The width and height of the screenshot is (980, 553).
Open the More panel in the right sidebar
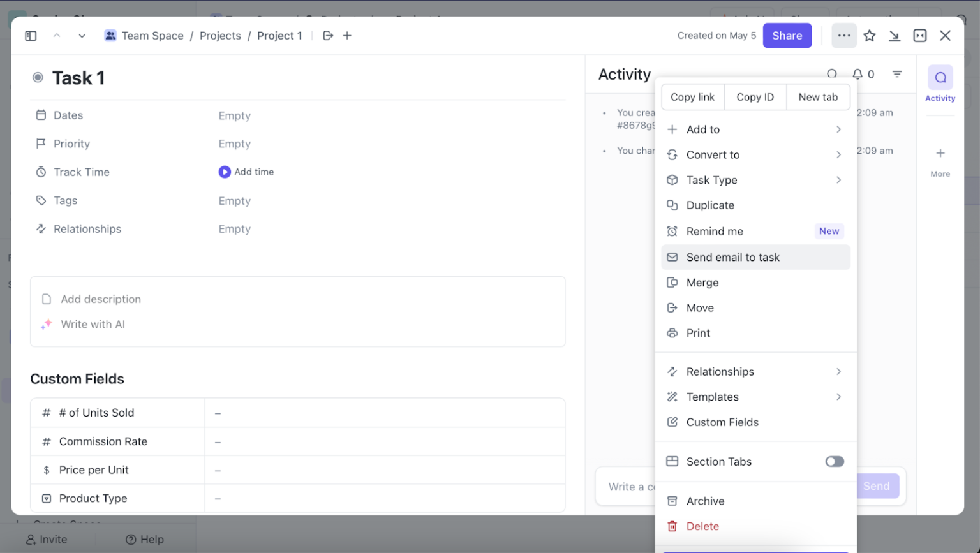940,161
